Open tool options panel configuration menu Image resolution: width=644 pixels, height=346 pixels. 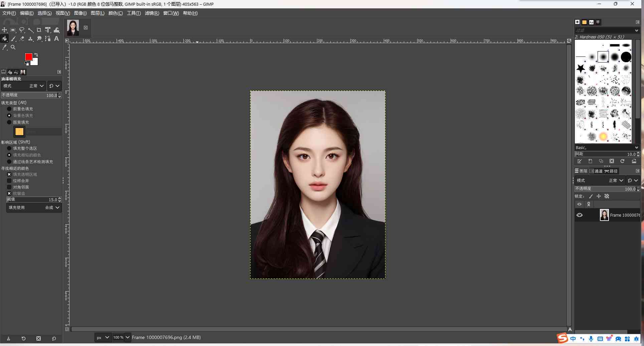pyautogui.click(x=59, y=72)
